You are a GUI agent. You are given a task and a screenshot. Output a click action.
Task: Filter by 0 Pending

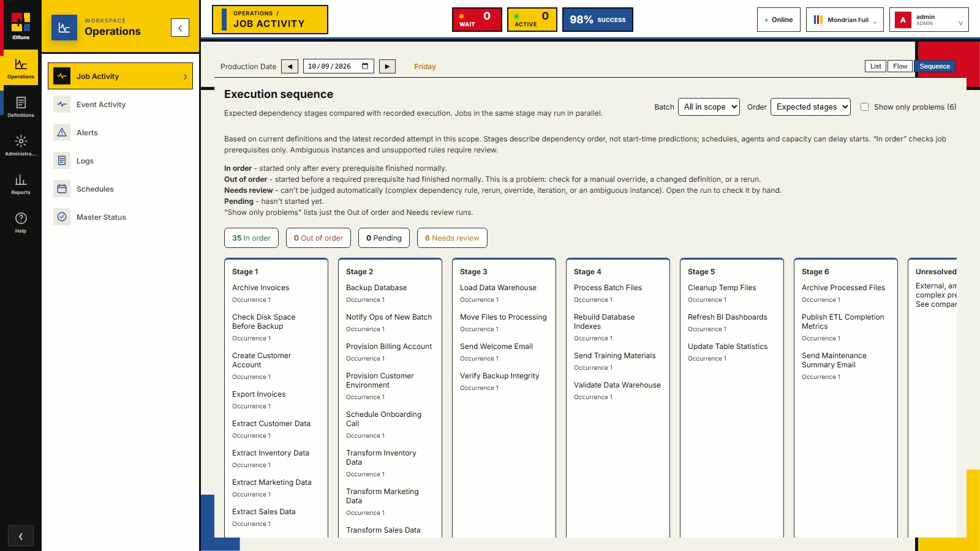[384, 238]
